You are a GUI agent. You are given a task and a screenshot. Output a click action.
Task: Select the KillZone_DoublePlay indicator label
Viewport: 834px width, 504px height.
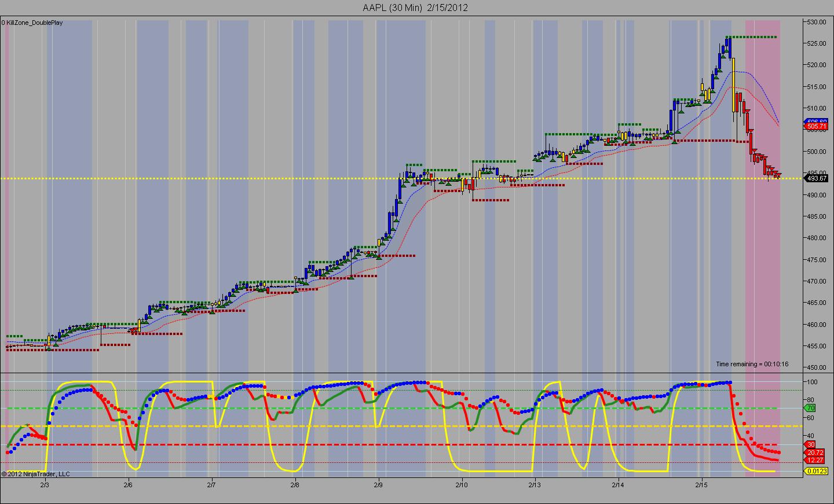(34, 23)
